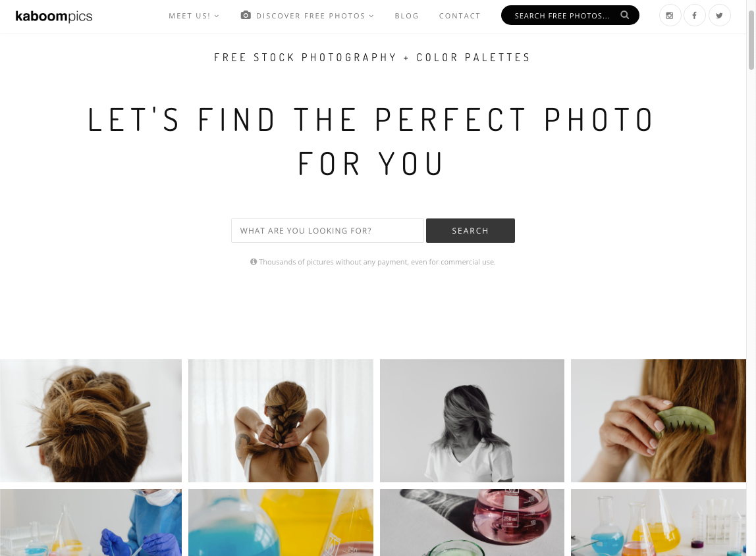Viewport: 756px width, 556px height.
Task: Open the Contact menu item
Action: pos(460,16)
